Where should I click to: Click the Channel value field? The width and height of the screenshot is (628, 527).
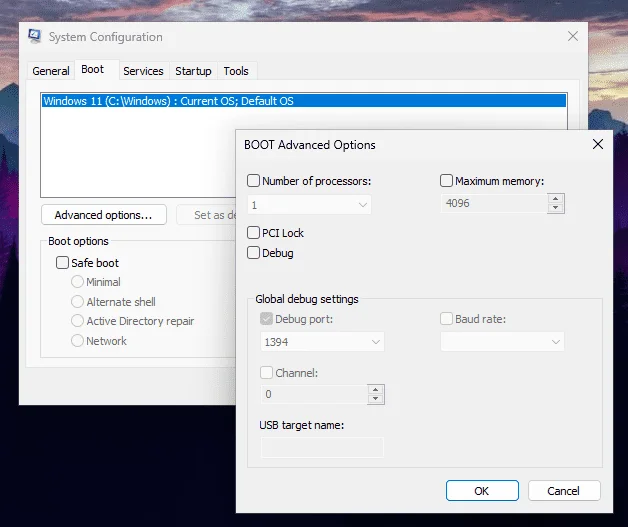tap(314, 394)
